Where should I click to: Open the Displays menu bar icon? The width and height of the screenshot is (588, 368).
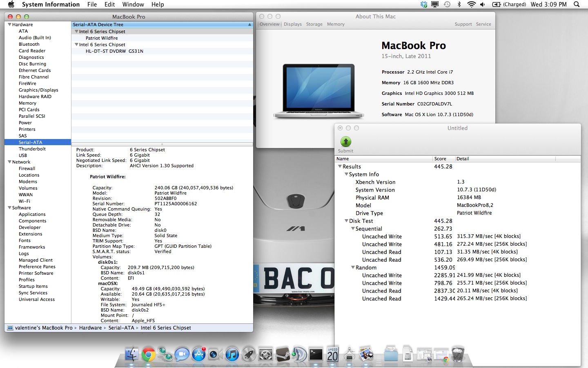pos(435,4)
